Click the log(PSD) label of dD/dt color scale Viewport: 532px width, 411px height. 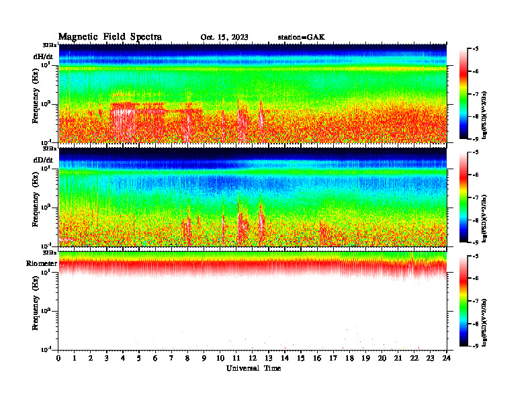[485, 218]
